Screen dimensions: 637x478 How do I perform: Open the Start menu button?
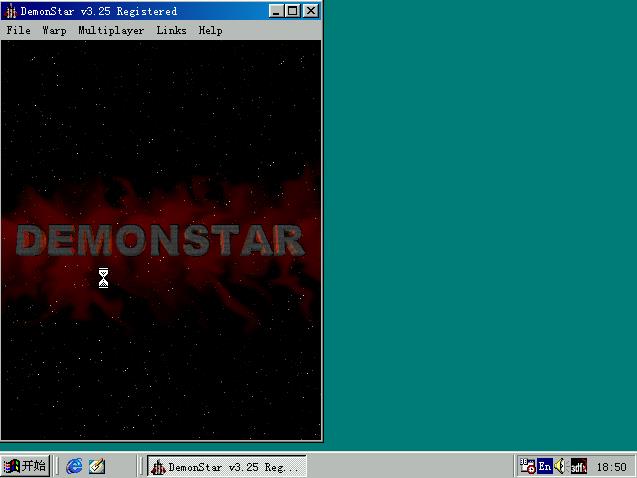pos(25,465)
